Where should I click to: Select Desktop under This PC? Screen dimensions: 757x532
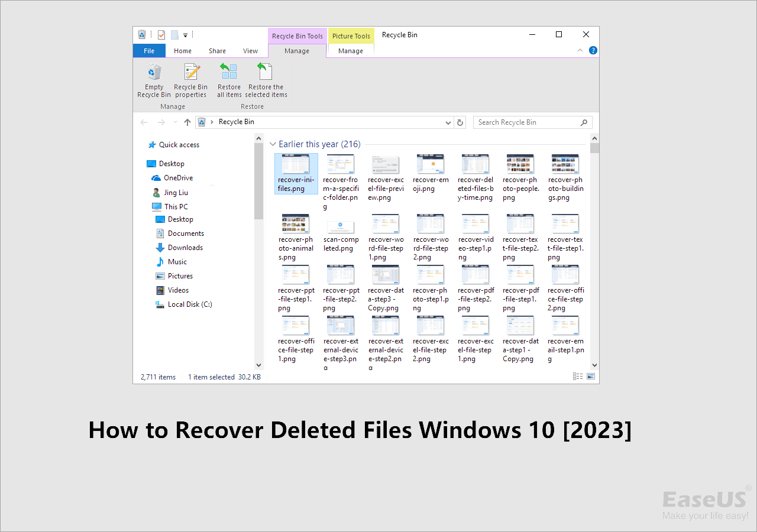174,219
